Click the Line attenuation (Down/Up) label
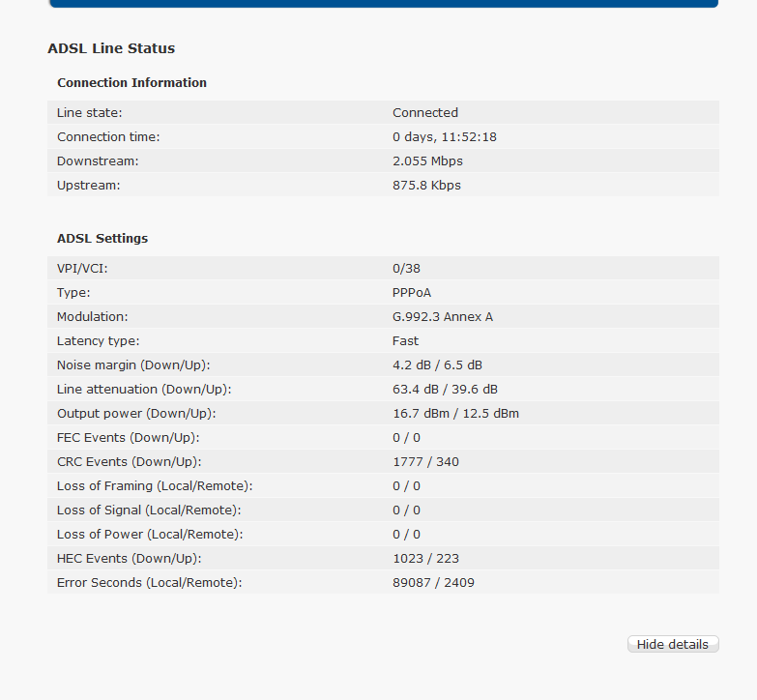The width and height of the screenshot is (757, 700). [144, 389]
